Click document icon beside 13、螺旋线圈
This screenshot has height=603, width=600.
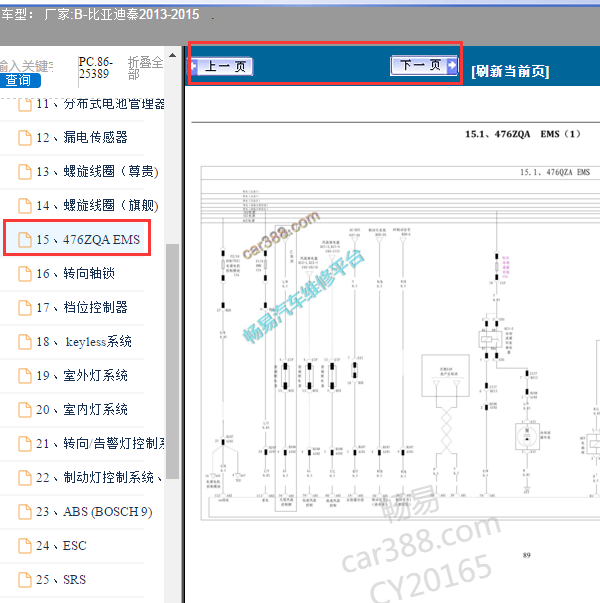click(x=25, y=172)
